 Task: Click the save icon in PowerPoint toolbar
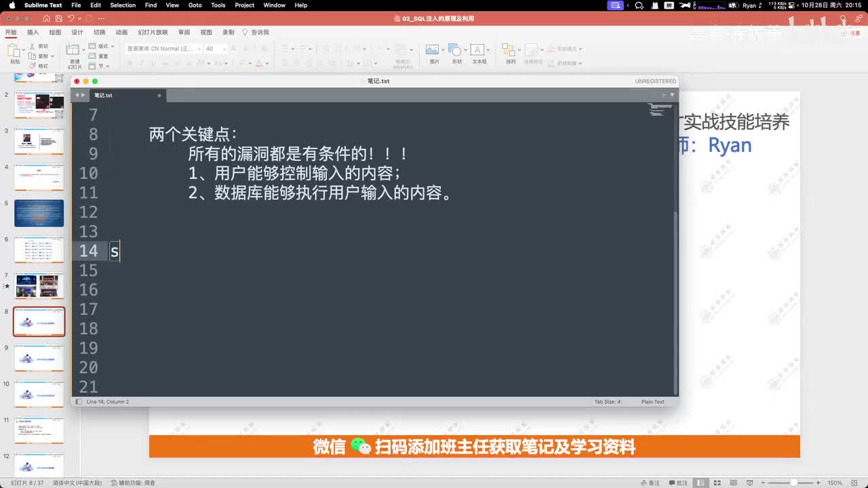click(x=59, y=18)
